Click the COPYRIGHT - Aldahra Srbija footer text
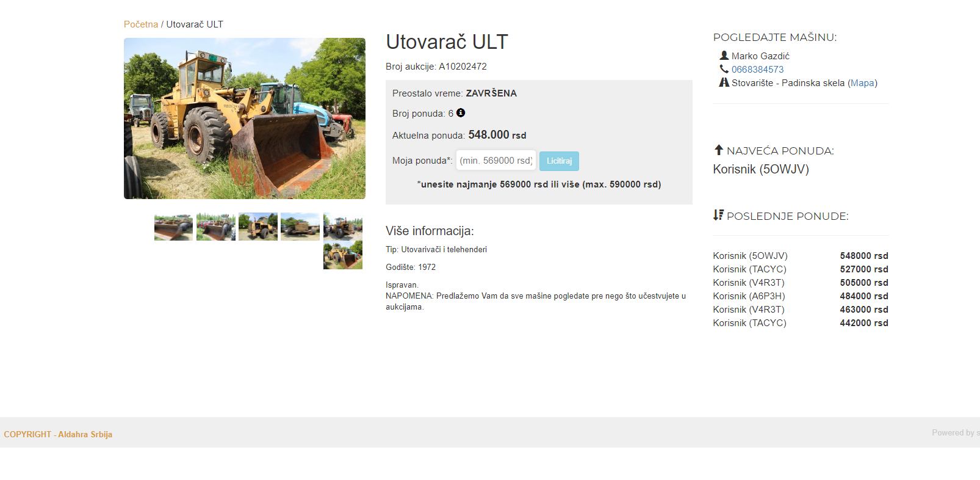 58,434
